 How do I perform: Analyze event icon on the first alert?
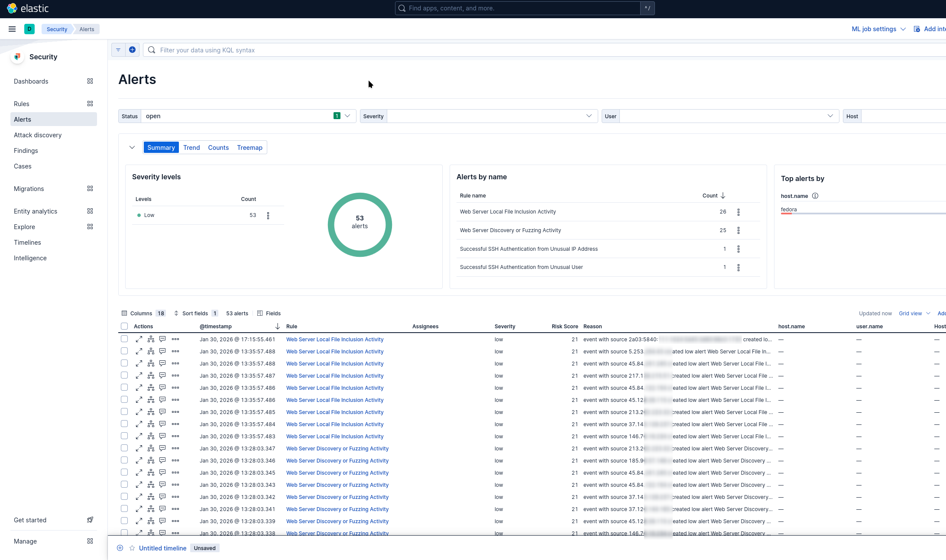coord(151,339)
